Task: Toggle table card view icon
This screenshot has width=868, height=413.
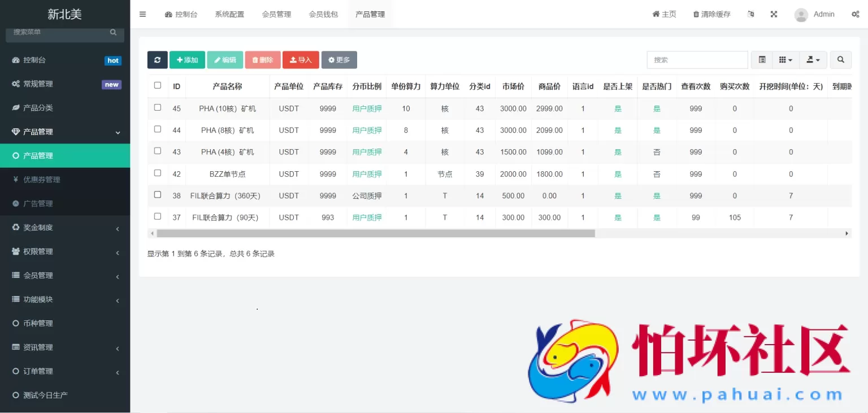Action: click(x=762, y=60)
